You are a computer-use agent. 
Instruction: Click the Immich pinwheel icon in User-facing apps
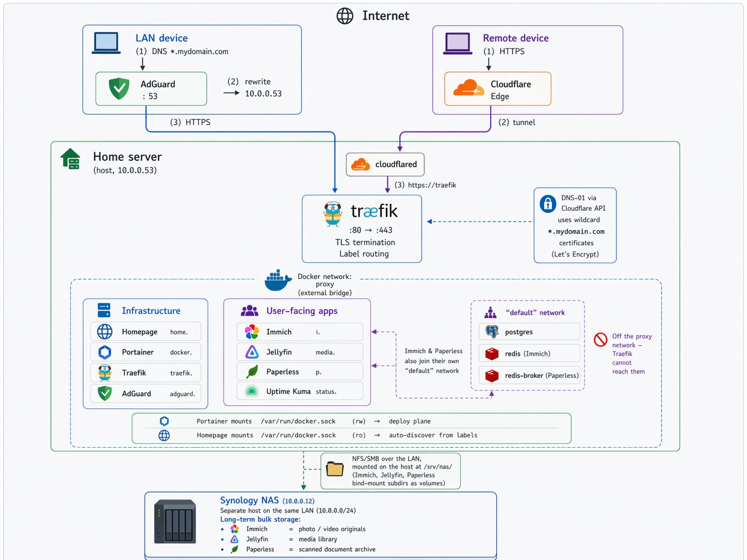pos(252,332)
